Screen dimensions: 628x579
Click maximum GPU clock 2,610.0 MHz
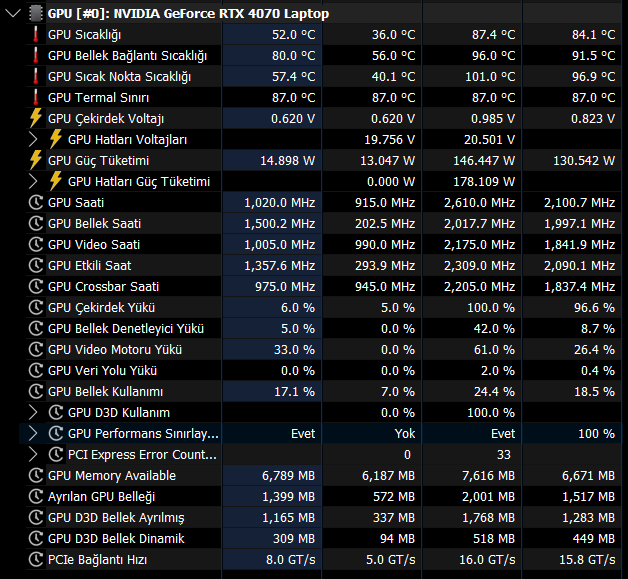479,203
